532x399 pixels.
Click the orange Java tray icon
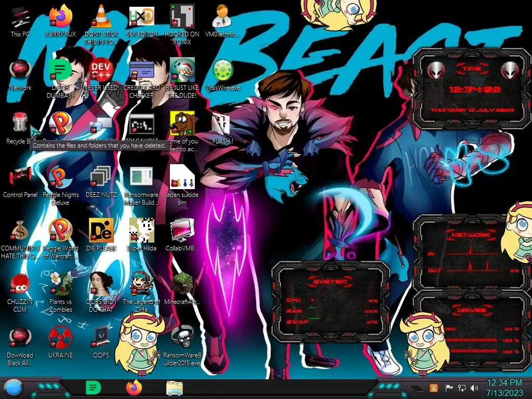[434, 388]
